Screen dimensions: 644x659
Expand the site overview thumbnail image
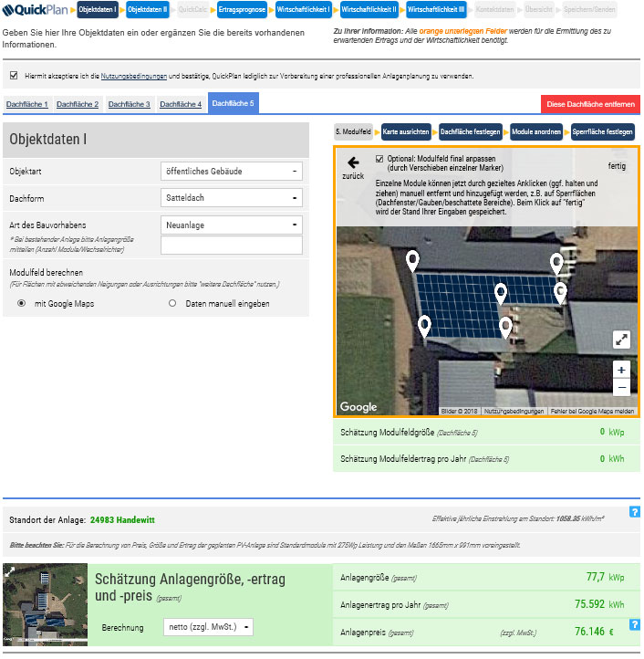click(9, 572)
